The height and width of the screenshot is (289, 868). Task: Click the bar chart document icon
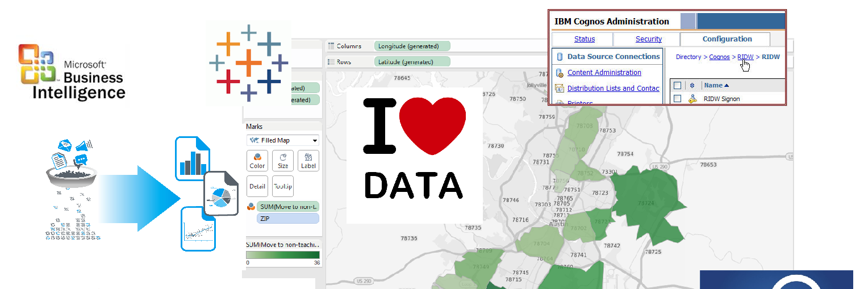tap(192, 159)
